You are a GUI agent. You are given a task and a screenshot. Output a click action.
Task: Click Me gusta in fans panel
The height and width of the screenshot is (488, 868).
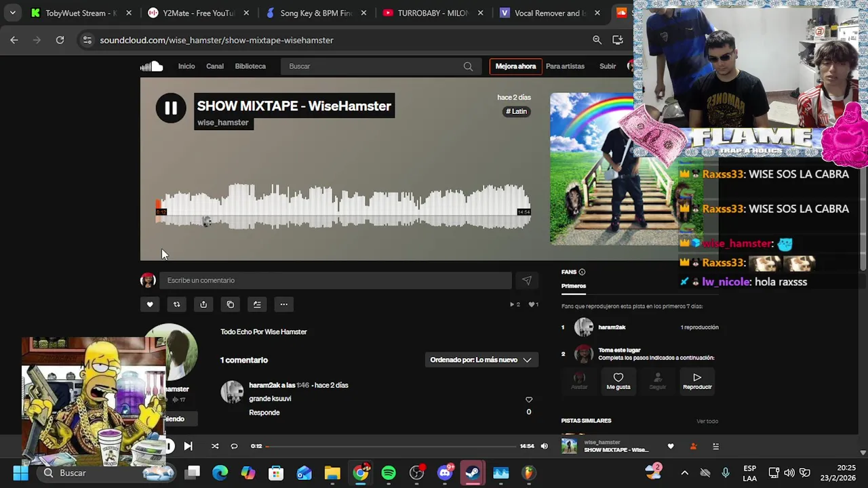coord(618,381)
